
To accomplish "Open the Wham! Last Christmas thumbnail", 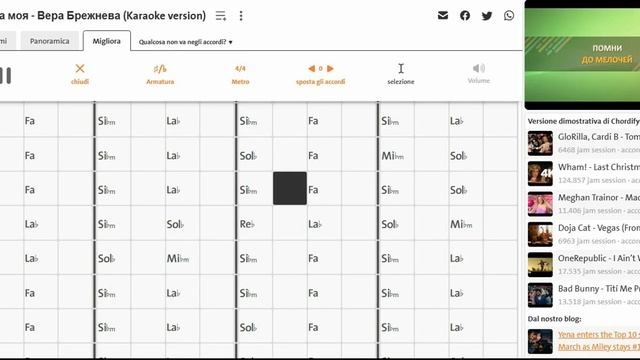I will 540,173.
